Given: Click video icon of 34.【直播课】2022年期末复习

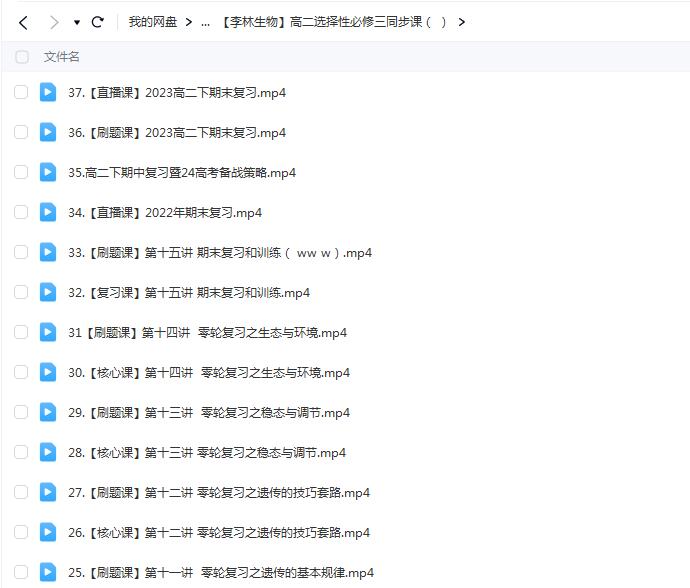Looking at the screenshot, I should tap(48, 212).
